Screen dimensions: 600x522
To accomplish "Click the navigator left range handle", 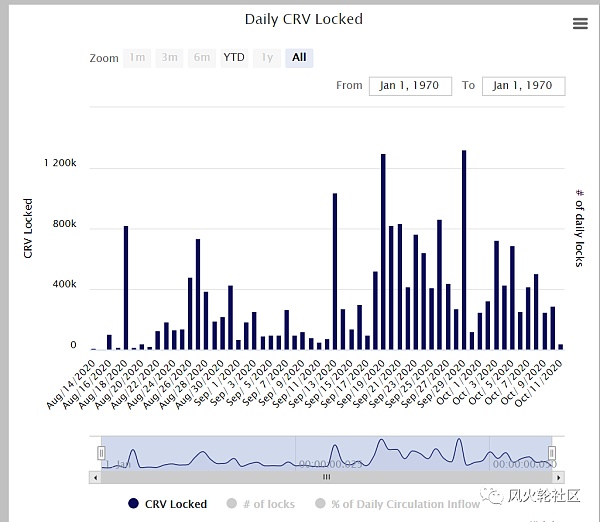I will click(x=101, y=453).
